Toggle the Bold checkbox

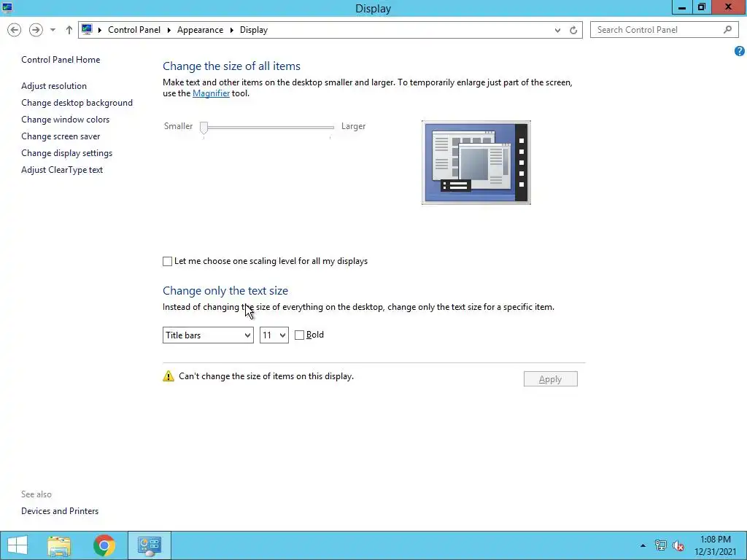299,335
